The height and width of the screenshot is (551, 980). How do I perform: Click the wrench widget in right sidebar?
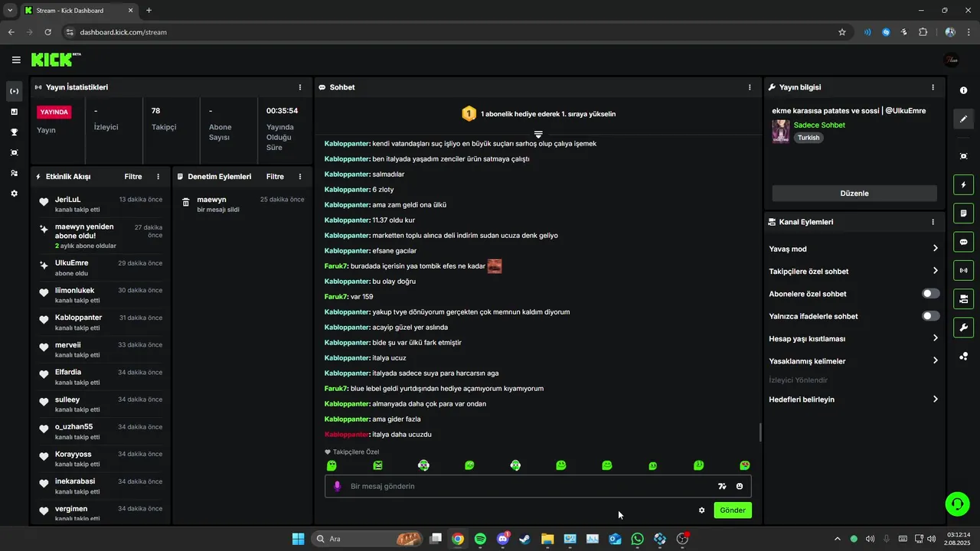pos(963,328)
